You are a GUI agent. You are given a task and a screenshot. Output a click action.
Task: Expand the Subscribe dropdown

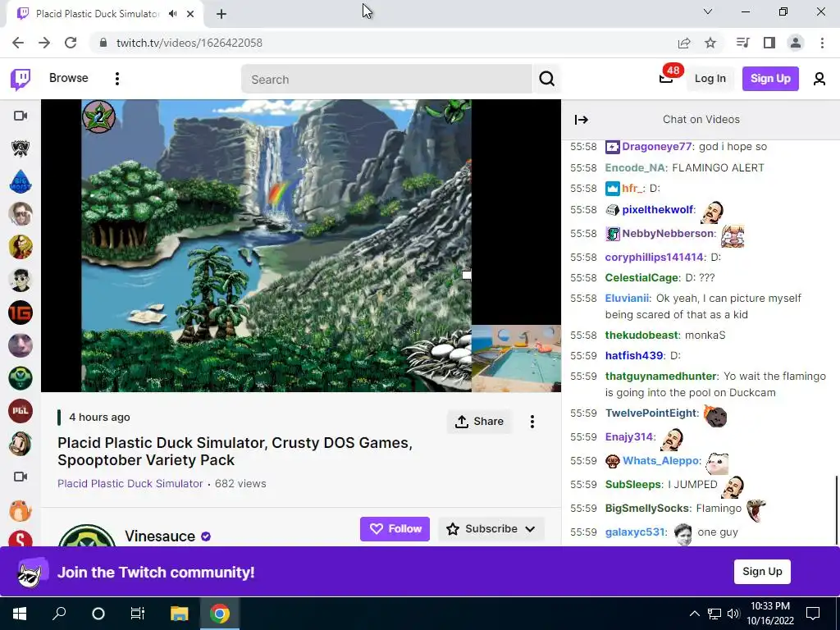(530, 529)
